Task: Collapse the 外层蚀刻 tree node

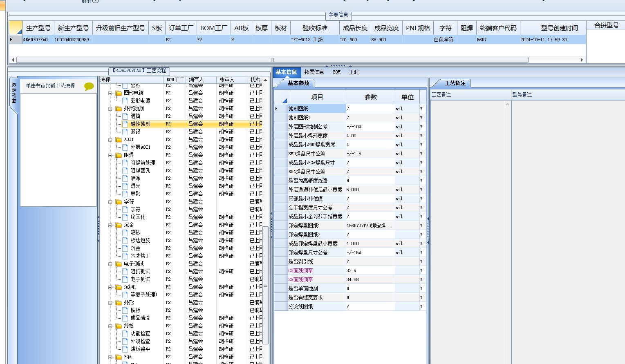Action: point(110,109)
